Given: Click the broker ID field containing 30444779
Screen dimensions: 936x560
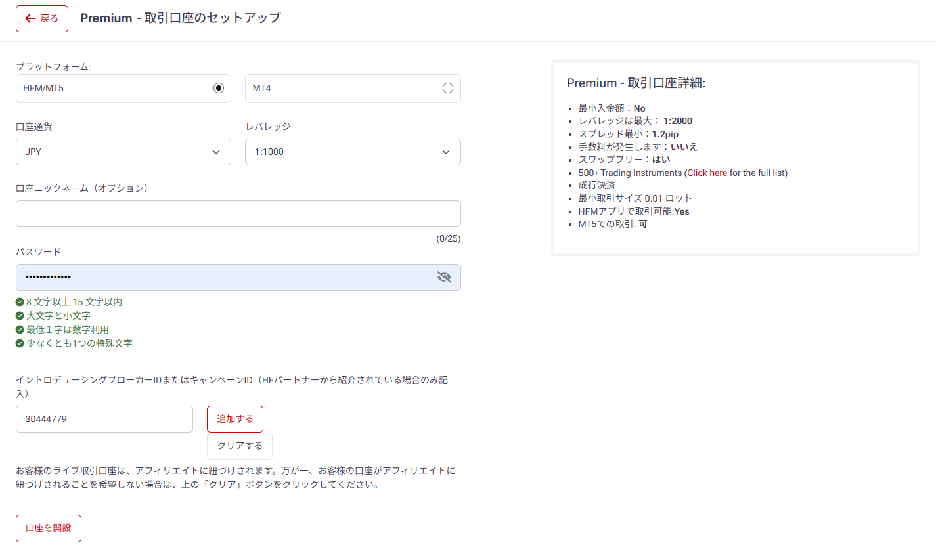Looking at the screenshot, I should point(104,419).
